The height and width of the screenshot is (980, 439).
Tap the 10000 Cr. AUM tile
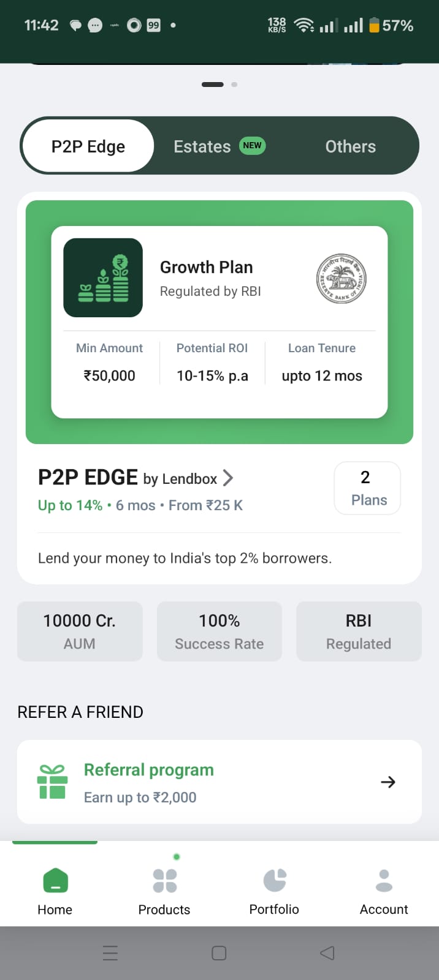80,631
